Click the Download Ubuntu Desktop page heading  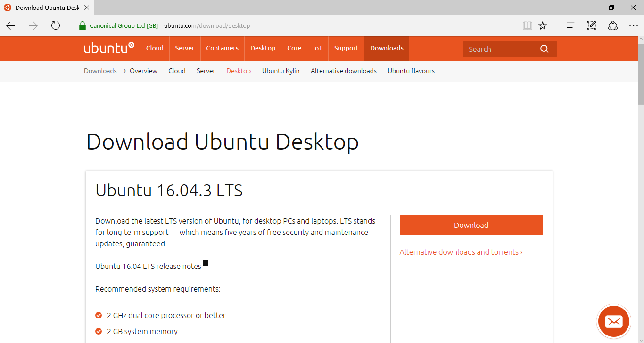pos(223,142)
